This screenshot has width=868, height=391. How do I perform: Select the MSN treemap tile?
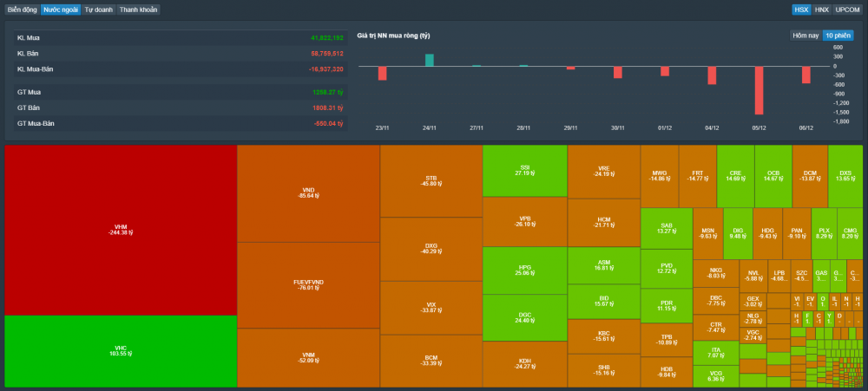pos(708,233)
